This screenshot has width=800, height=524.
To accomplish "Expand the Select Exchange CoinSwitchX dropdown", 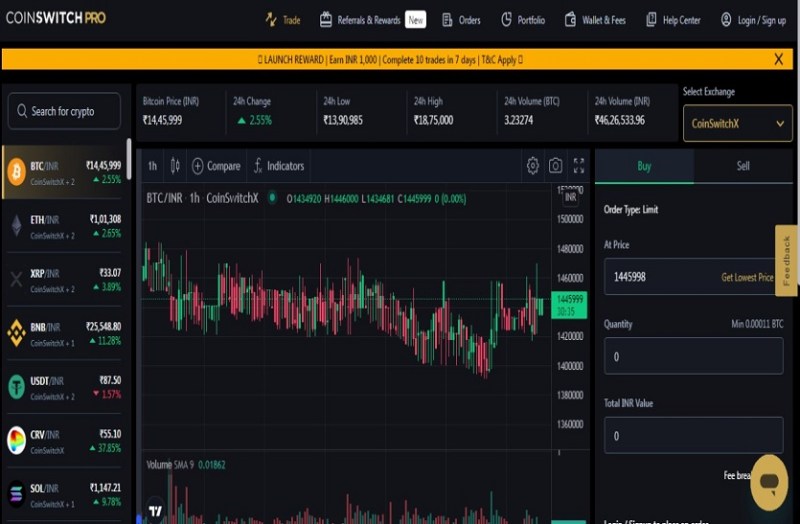I will coord(737,123).
